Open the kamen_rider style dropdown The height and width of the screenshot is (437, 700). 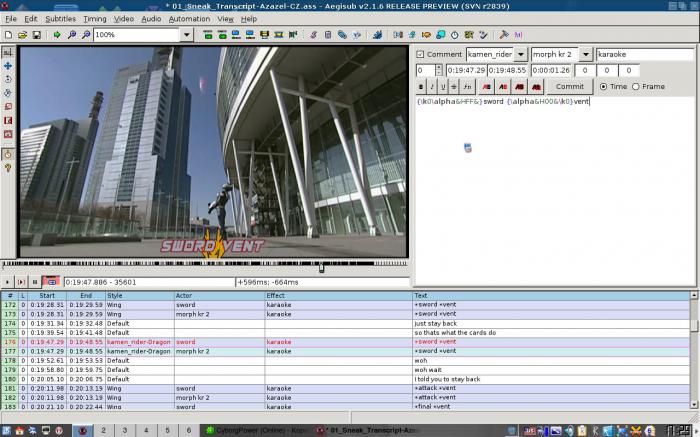[521, 54]
